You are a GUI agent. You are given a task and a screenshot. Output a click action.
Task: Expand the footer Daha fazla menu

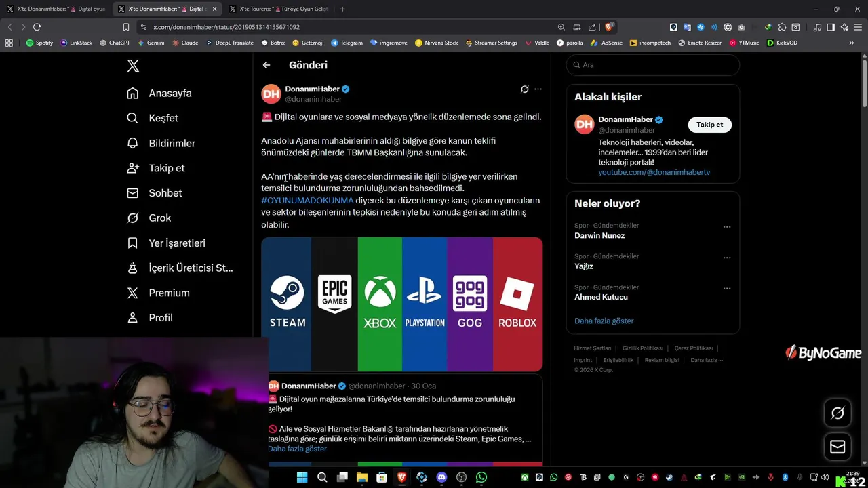pyautogui.click(x=706, y=360)
